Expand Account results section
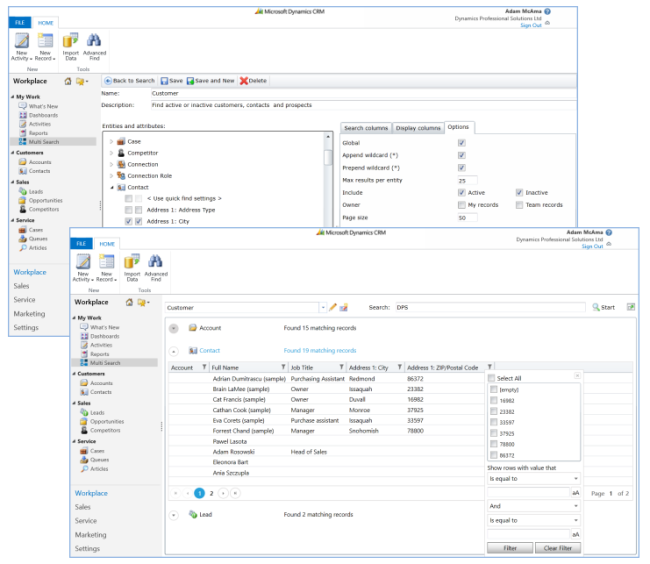Image resolution: width=650 pixels, height=564 pixels. pos(174,328)
